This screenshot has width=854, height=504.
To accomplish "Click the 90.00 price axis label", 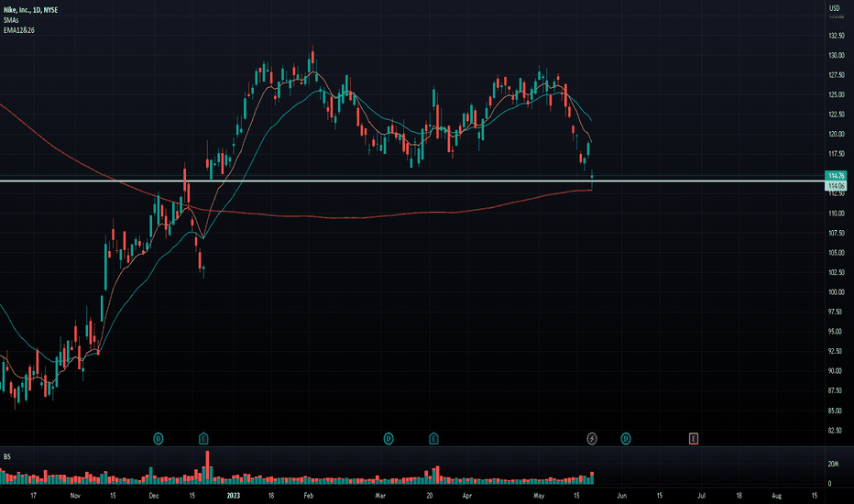I will pyautogui.click(x=836, y=370).
